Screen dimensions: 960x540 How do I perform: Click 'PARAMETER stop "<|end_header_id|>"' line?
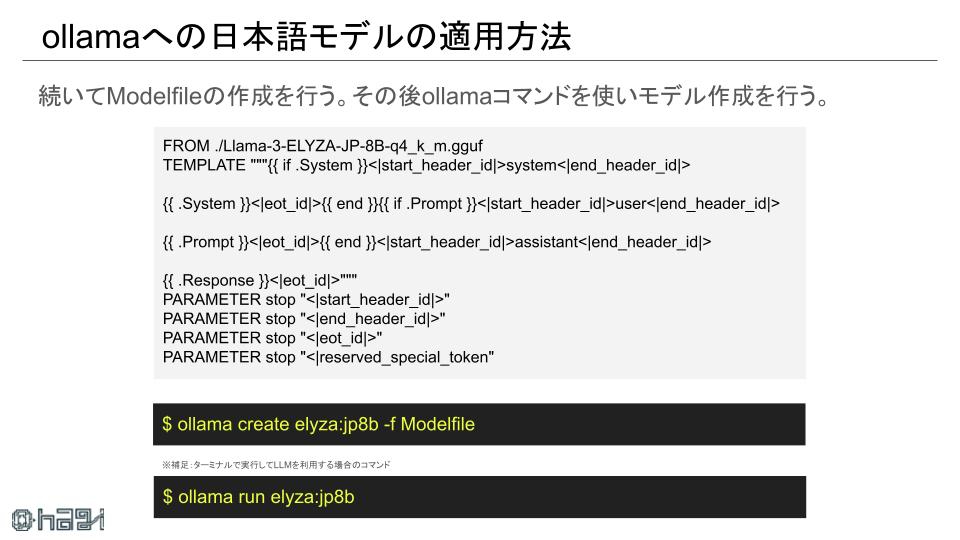(x=304, y=319)
